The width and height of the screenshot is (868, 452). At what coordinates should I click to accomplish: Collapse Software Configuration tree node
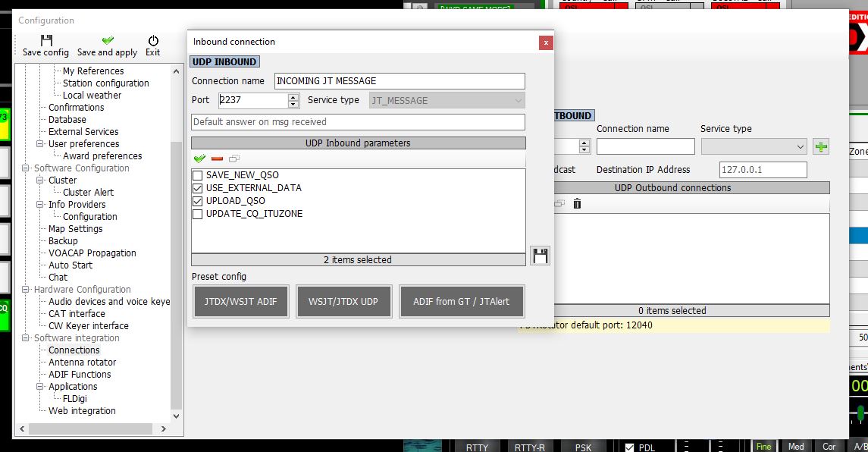tap(26, 168)
